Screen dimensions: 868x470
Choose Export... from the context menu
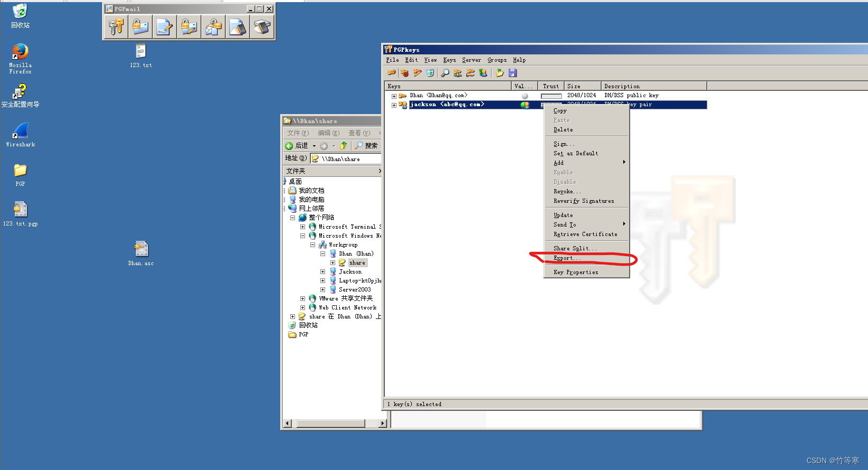pos(587,258)
